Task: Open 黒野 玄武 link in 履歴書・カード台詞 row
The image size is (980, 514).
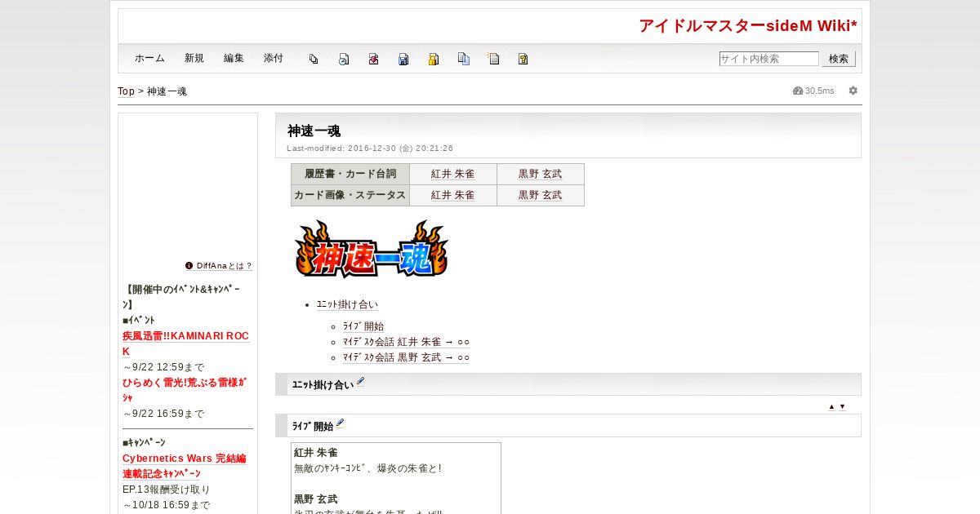Action: (540, 174)
